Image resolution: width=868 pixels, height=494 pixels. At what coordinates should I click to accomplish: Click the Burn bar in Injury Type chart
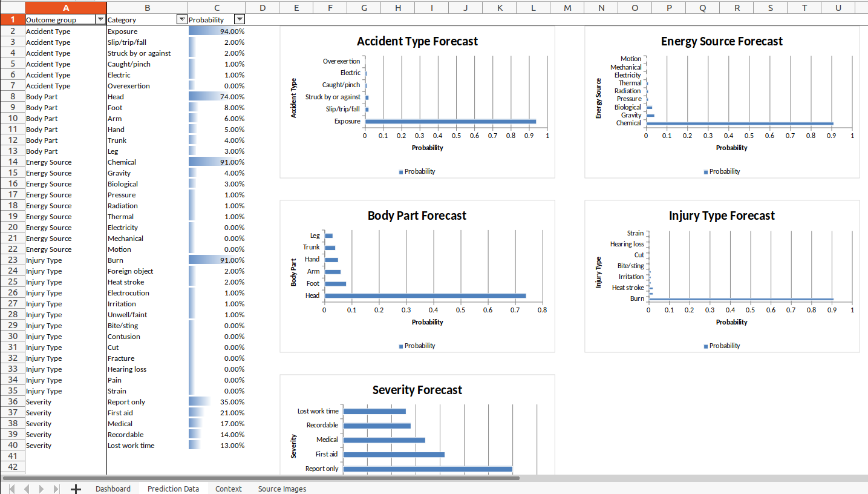(741, 299)
